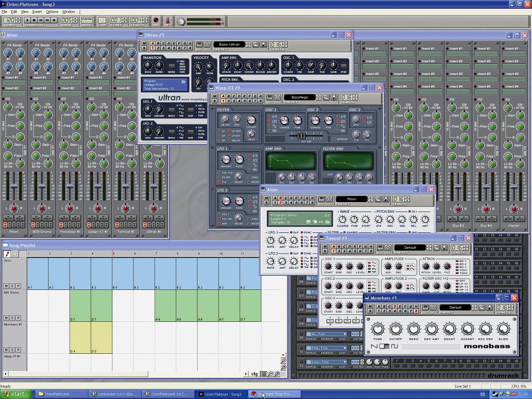
Task: Click the transport Stop button
Action: point(34,20)
